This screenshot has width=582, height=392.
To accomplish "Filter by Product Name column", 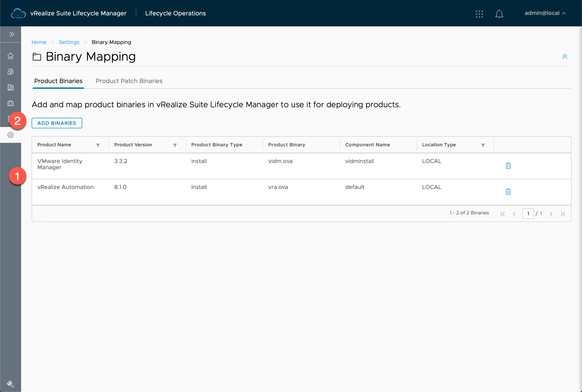I will coord(98,144).
